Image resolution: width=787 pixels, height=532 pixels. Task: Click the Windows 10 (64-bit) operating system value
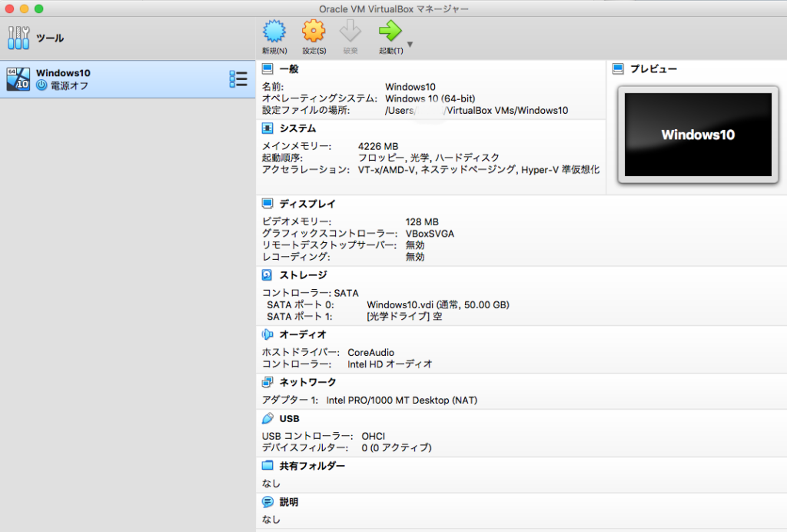point(430,98)
